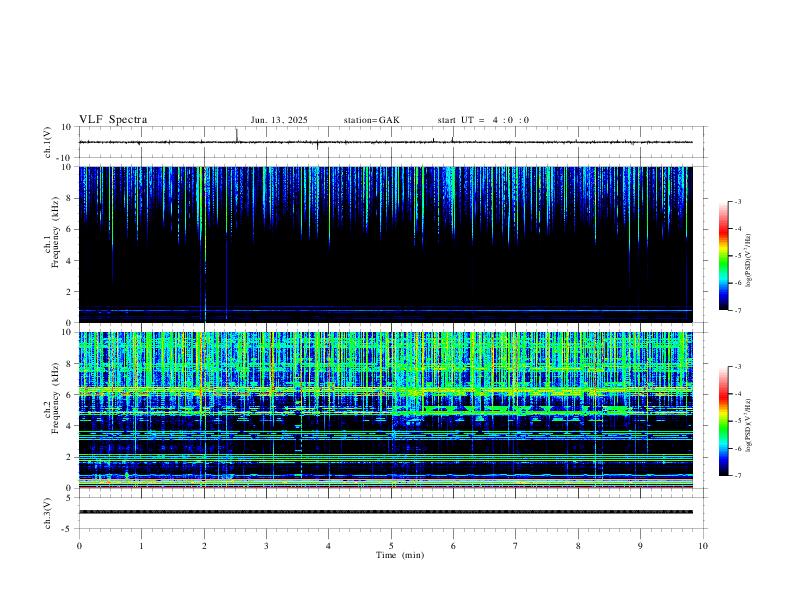Click the ch.3 voltage waveform trace

pos(385,512)
